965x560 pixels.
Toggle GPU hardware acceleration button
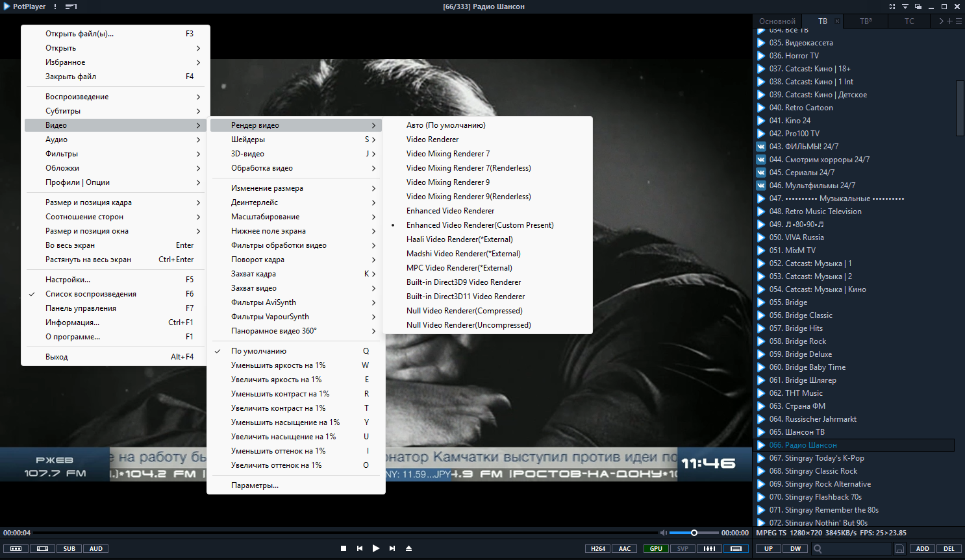pos(656,549)
